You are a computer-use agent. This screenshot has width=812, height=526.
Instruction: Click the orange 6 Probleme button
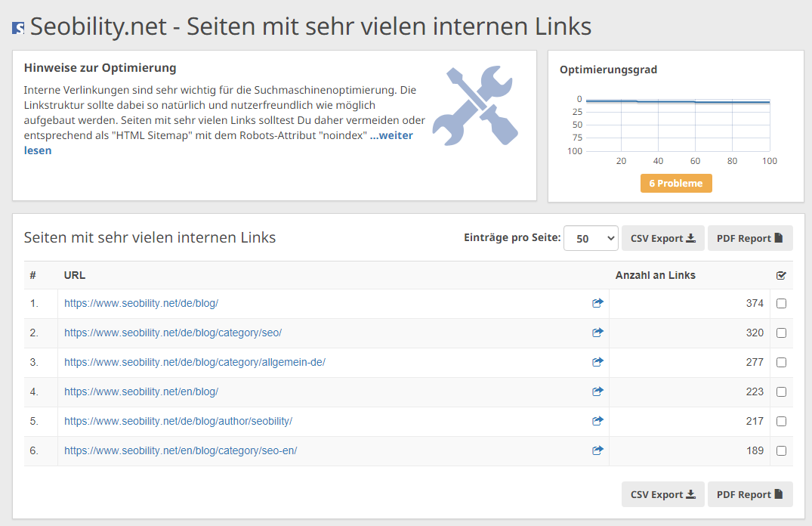(x=676, y=184)
